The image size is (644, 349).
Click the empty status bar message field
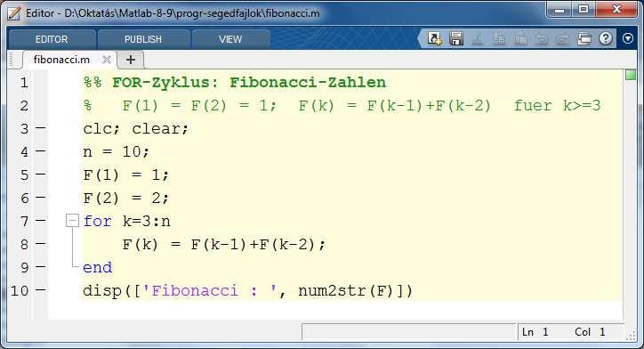coord(408,332)
